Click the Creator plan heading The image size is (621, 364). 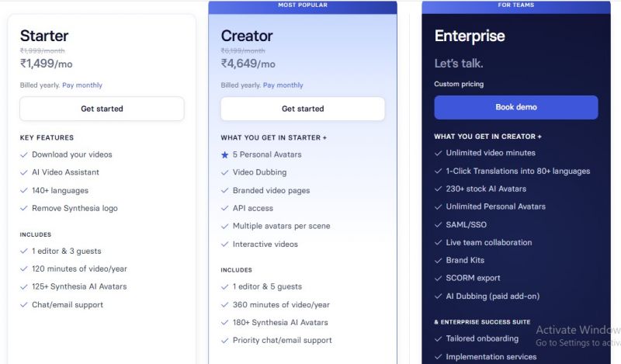tap(247, 36)
